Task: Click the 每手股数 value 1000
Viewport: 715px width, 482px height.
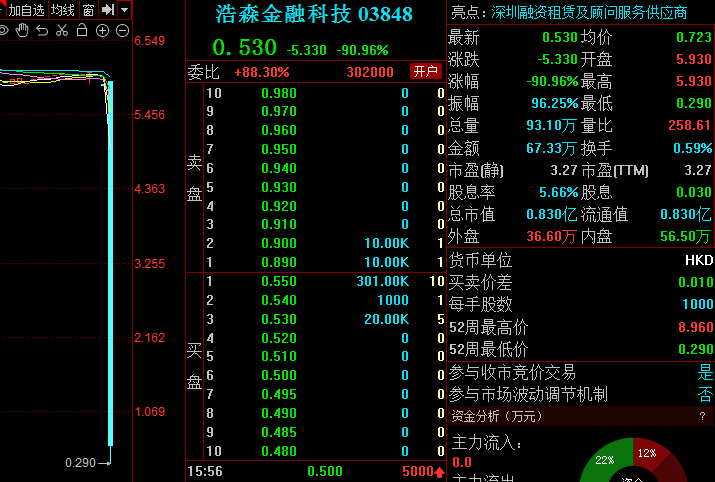Action: point(697,304)
